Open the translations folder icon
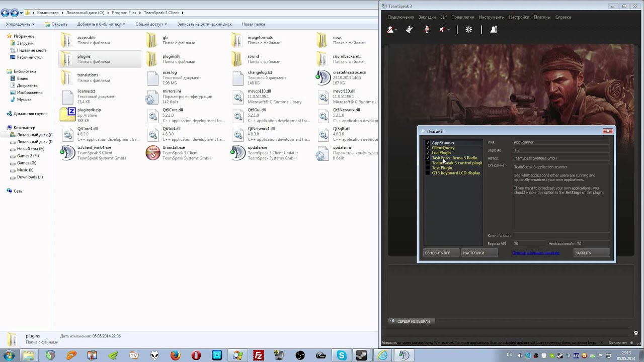Image resolution: width=644 pixels, height=362 pixels. (x=66, y=77)
